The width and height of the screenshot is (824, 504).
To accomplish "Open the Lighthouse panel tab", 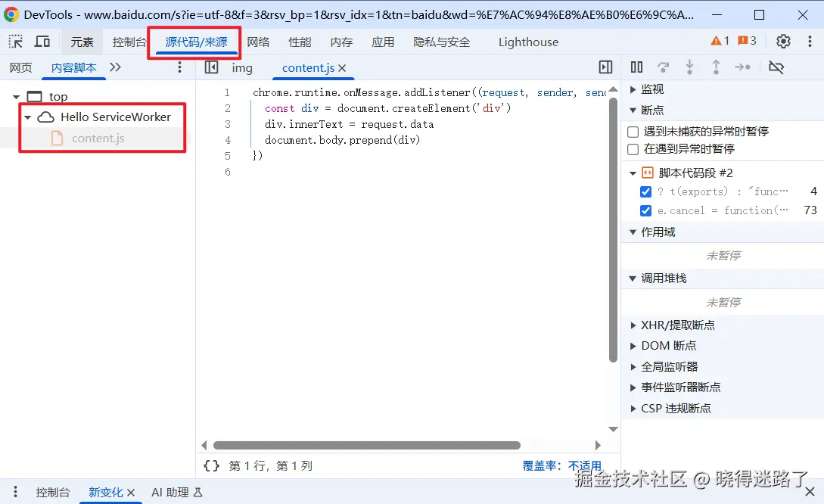I will pyautogui.click(x=528, y=42).
